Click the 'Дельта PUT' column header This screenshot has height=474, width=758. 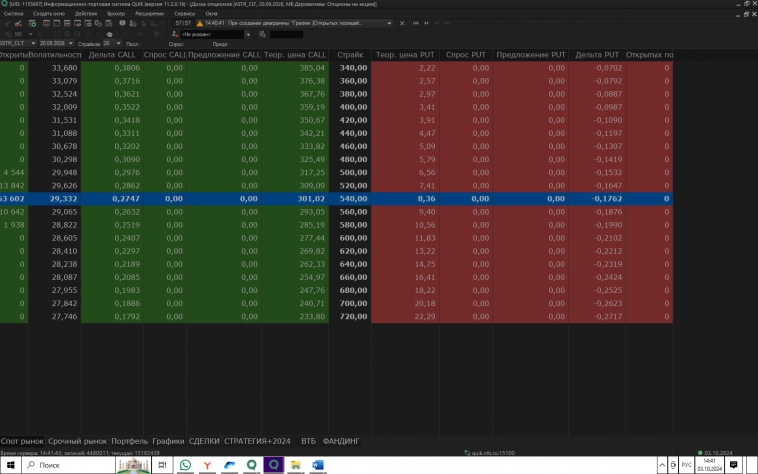pyautogui.click(x=596, y=54)
